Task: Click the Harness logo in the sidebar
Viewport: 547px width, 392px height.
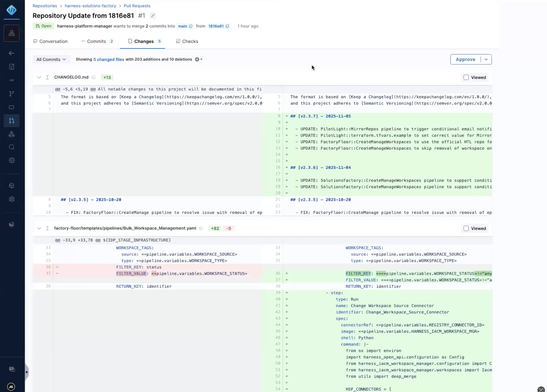Action: point(12,10)
